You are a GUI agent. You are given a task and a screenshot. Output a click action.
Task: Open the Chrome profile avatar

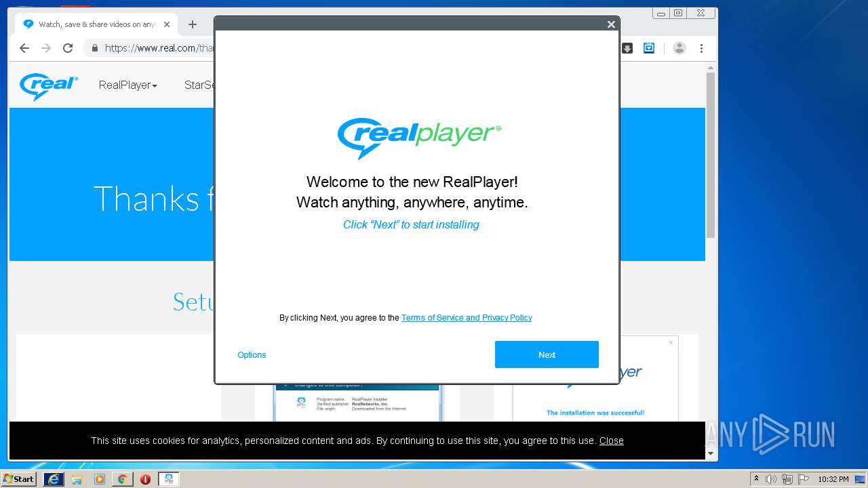[679, 48]
